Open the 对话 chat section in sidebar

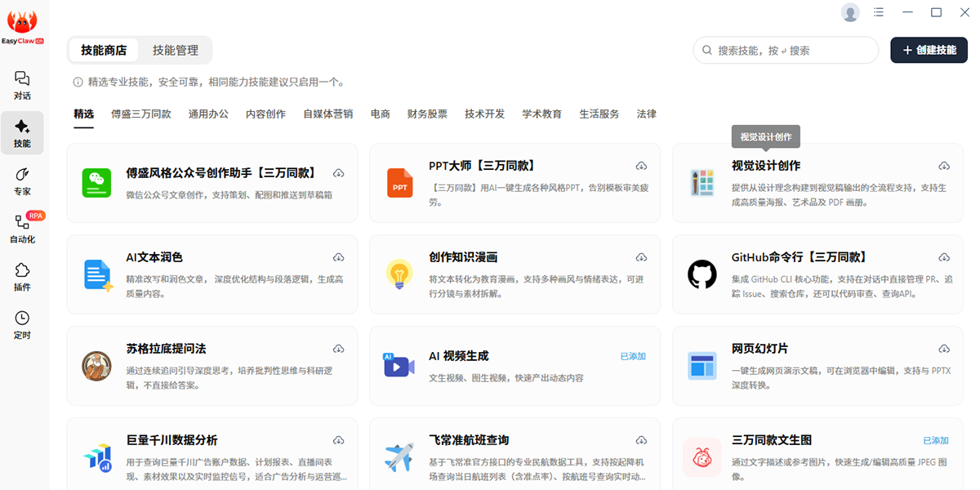[x=22, y=86]
